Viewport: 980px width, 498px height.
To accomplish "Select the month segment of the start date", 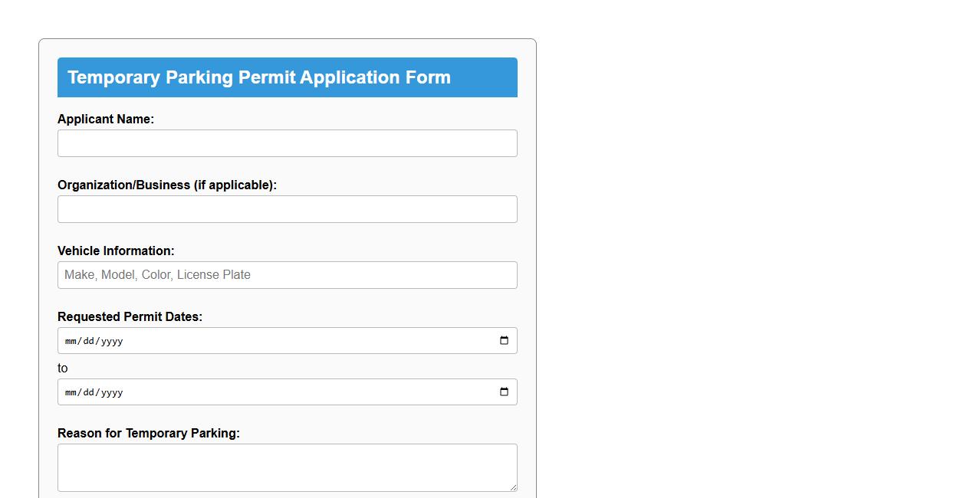I will tap(71, 340).
